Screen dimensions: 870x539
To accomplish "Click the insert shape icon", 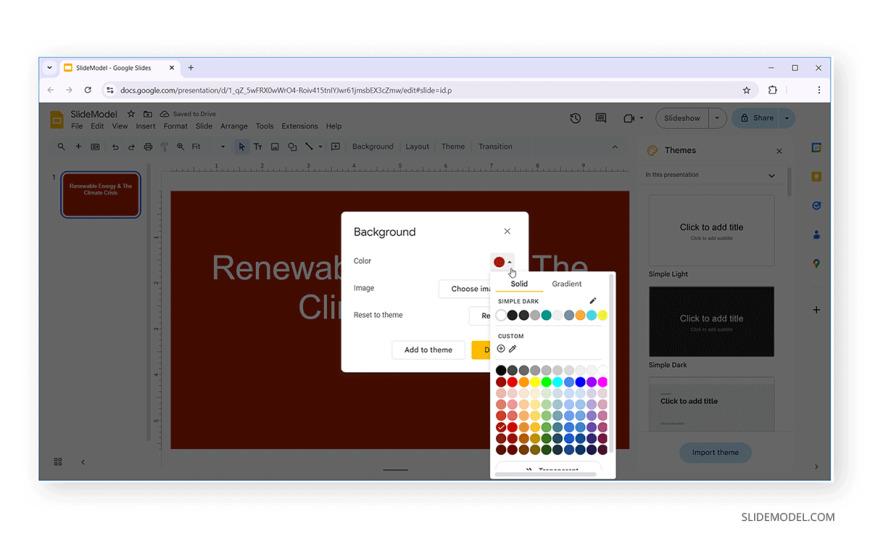I will [x=292, y=147].
